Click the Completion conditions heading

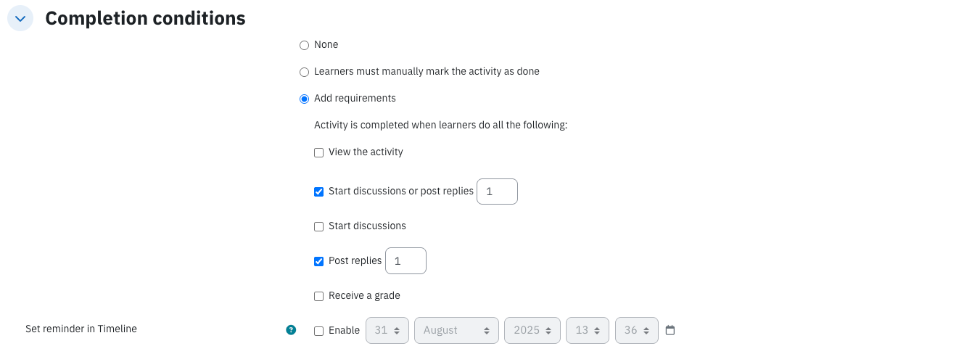click(x=145, y=18)
